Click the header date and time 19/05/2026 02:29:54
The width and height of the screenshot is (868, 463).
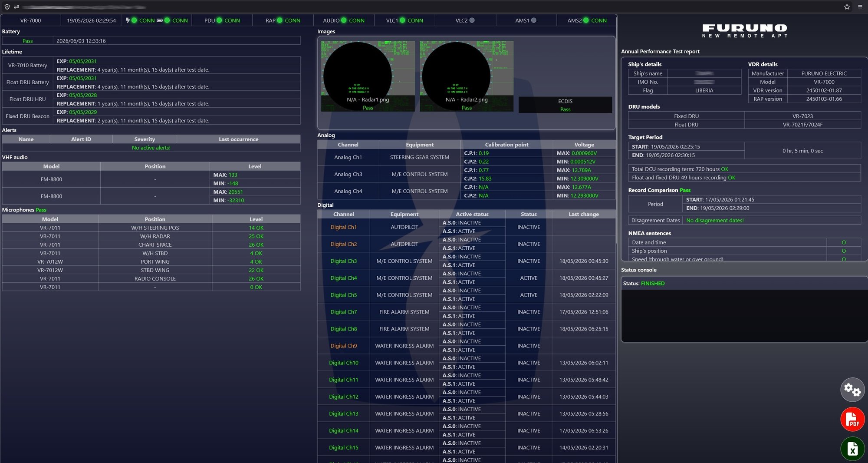click(x=92, y=20)
